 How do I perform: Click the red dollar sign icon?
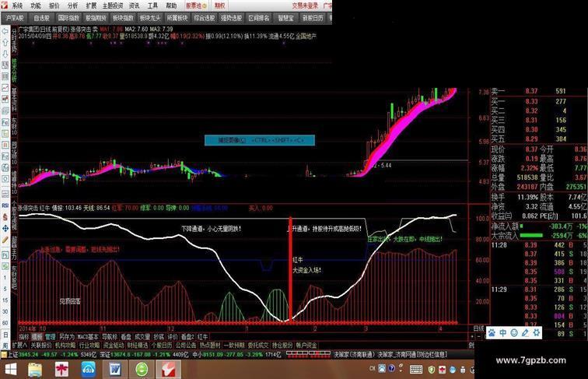coord(5,217)
